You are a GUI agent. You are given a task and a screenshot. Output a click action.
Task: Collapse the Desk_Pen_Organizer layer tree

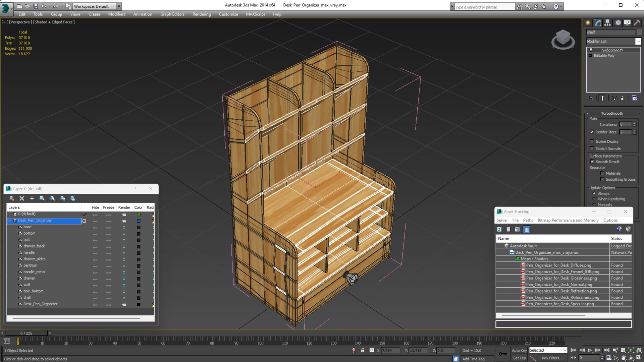[x=10, y=221]
